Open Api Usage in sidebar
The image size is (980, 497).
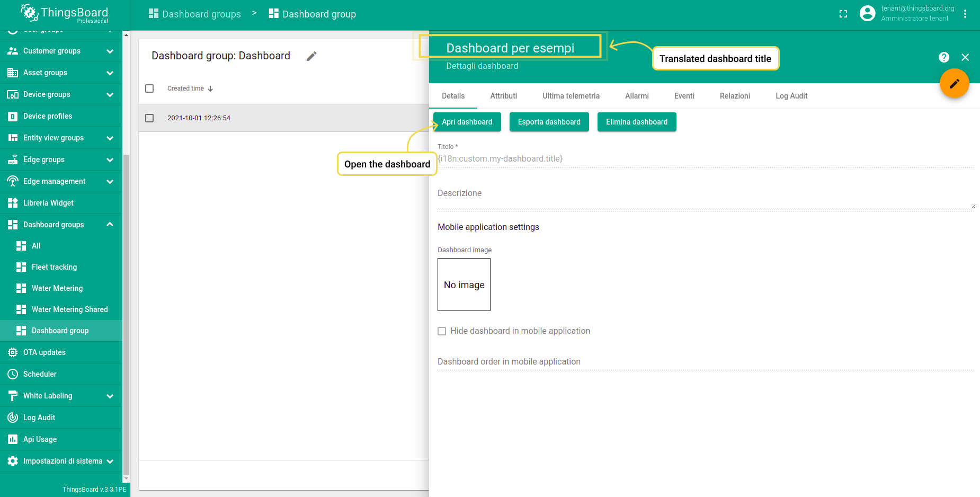[x=40, y=439]
